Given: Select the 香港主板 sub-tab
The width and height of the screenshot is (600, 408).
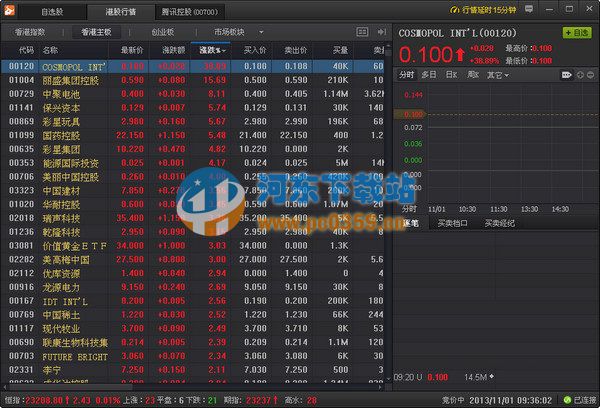Looking at the screenshot, I should click(96, 32).
